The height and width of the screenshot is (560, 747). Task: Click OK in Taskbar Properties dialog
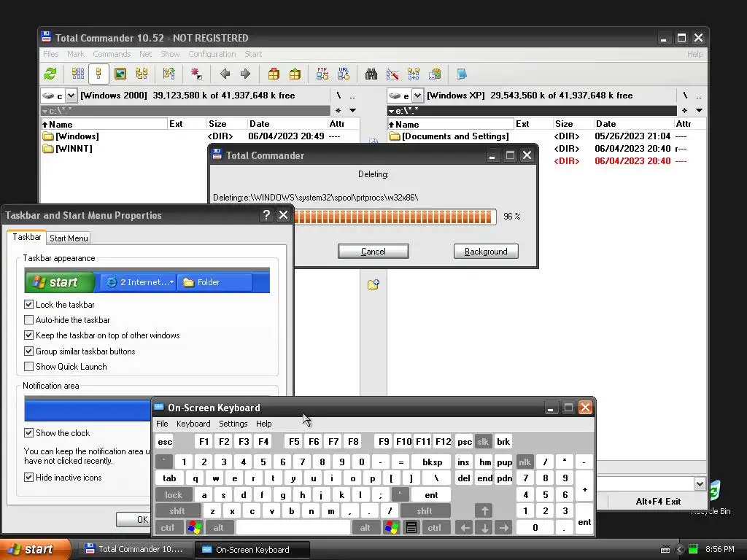point(134,519)
